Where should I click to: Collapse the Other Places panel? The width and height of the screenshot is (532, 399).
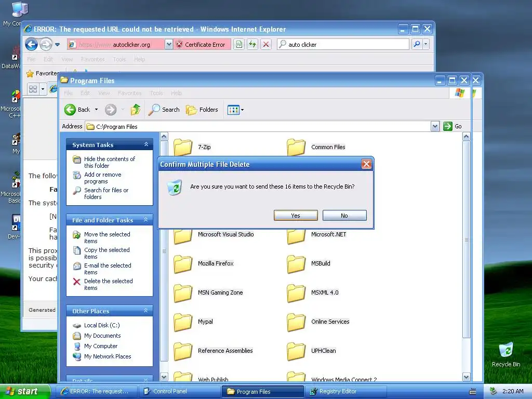click(146, 311)
